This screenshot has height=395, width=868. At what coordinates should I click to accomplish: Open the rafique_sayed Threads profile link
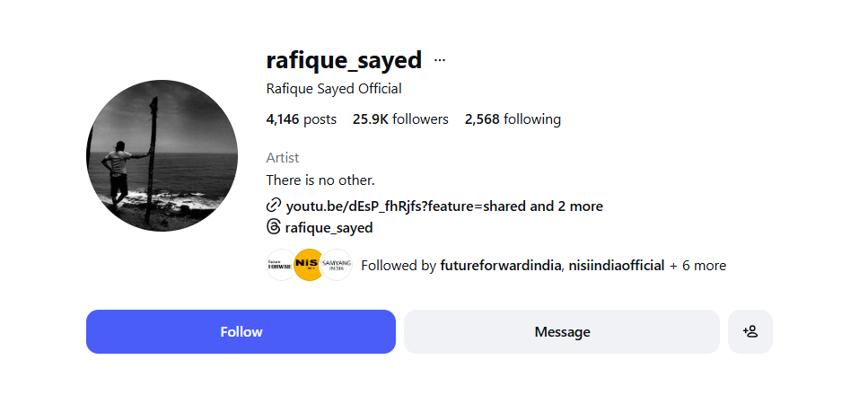pyautogui.click(x=329, y=228)
